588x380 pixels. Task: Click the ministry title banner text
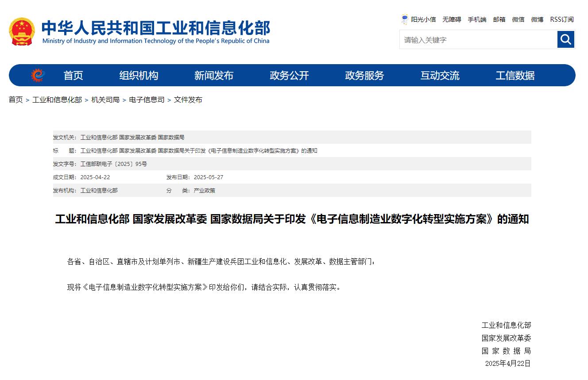coord(155,31)
